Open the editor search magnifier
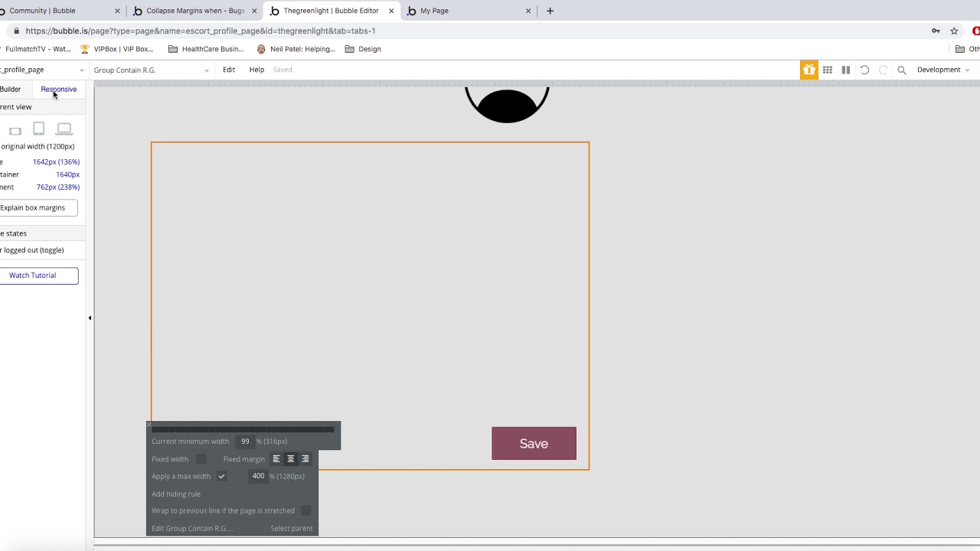 (902, 70)
